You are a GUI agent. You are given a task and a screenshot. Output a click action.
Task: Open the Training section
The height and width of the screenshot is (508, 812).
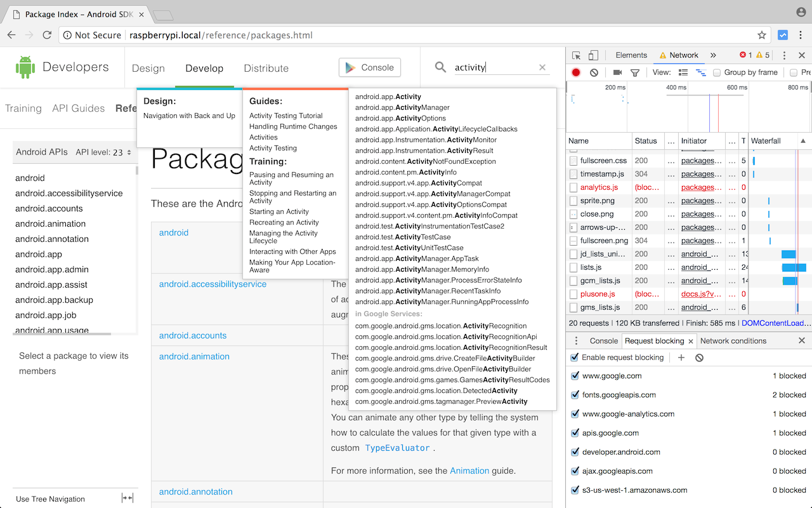coord(23,109)
